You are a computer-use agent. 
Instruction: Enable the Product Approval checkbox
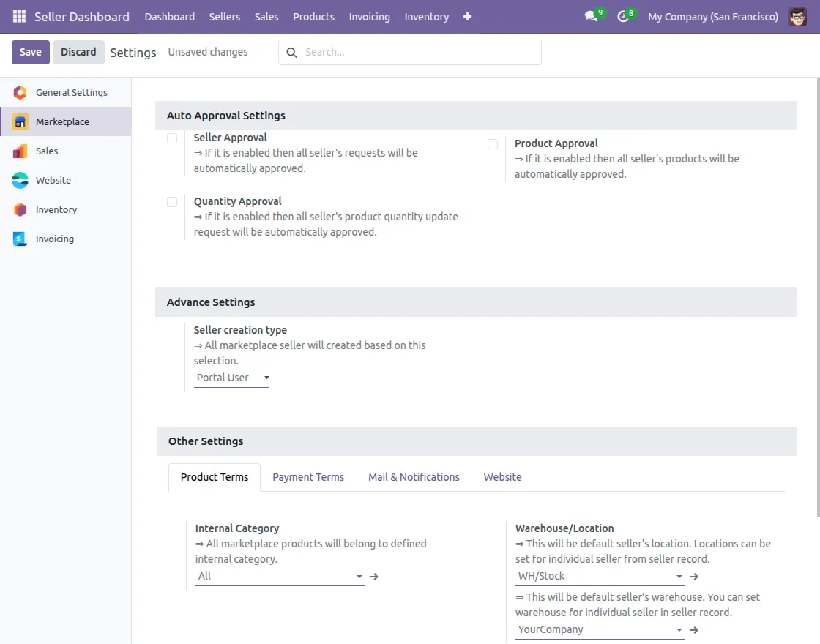[493, 144]
